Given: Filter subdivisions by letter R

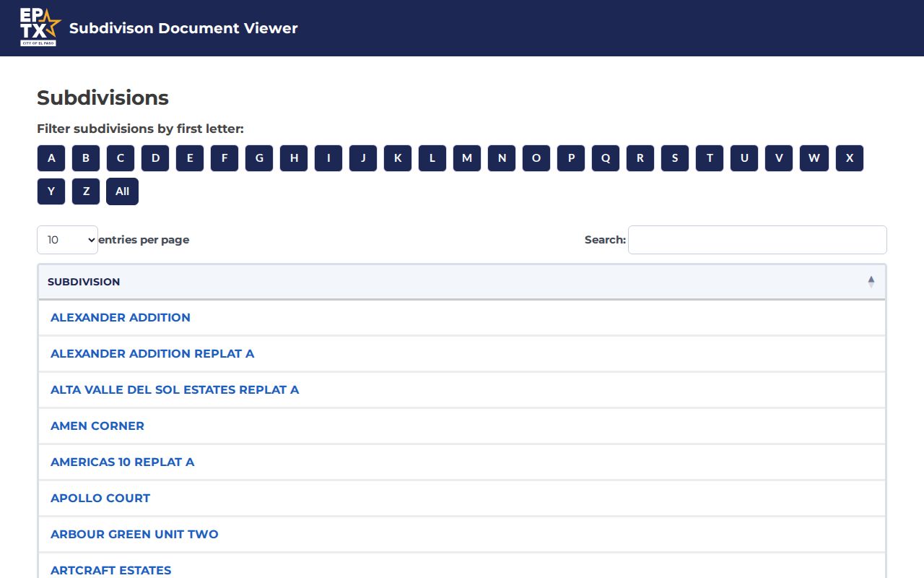Looking at the screenshot, I should tap(640, 158).
